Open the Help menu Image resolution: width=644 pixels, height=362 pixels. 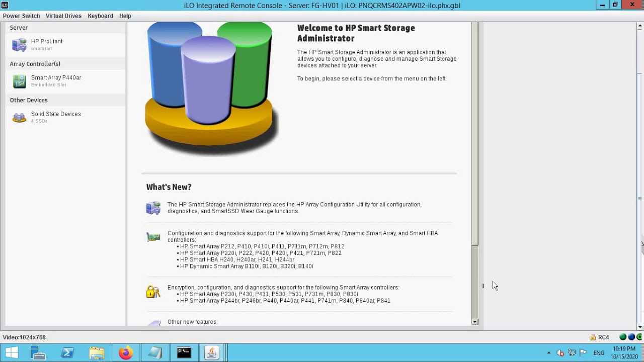[x=125, y=16]
